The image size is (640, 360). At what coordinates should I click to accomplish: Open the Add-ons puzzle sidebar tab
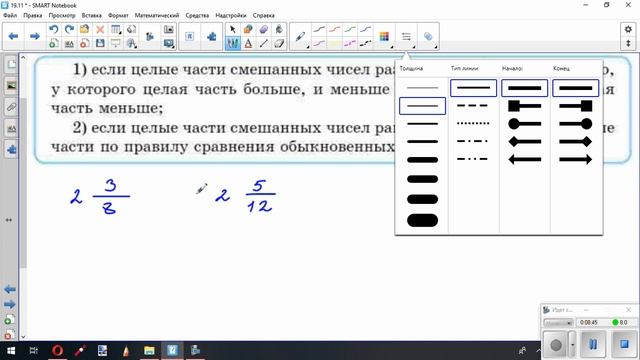tap(11, 150)
